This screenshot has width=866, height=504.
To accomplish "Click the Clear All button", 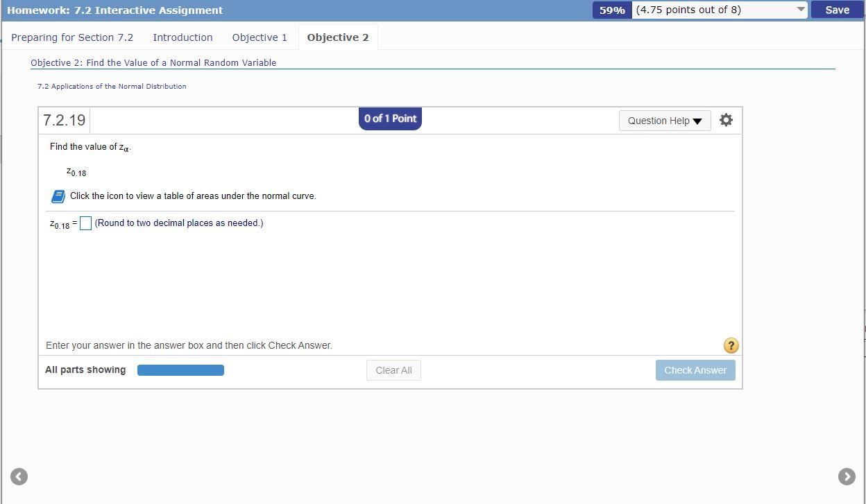I will tap(393, 370).
